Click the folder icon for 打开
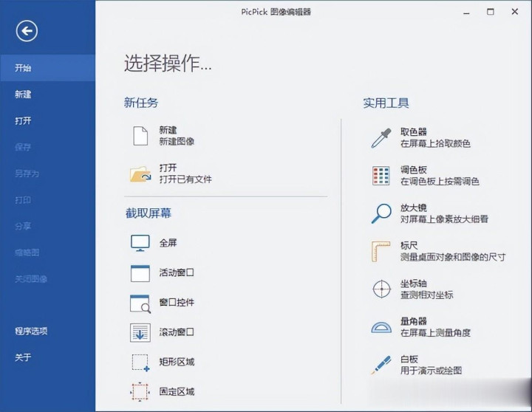The width and height of the screenshot is (532, 412). [140, 174]
